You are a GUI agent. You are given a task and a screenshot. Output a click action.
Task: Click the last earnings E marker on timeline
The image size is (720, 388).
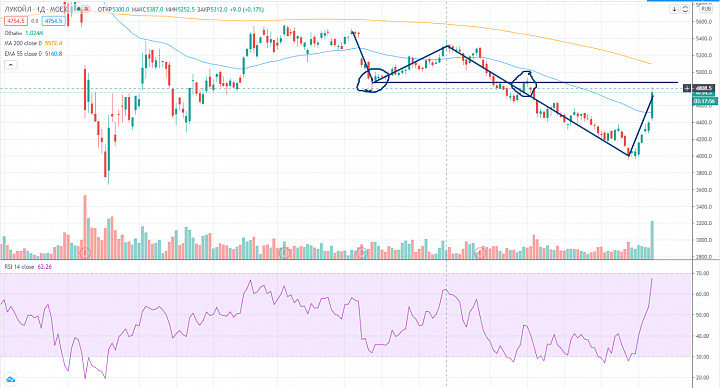click(480, 252)
